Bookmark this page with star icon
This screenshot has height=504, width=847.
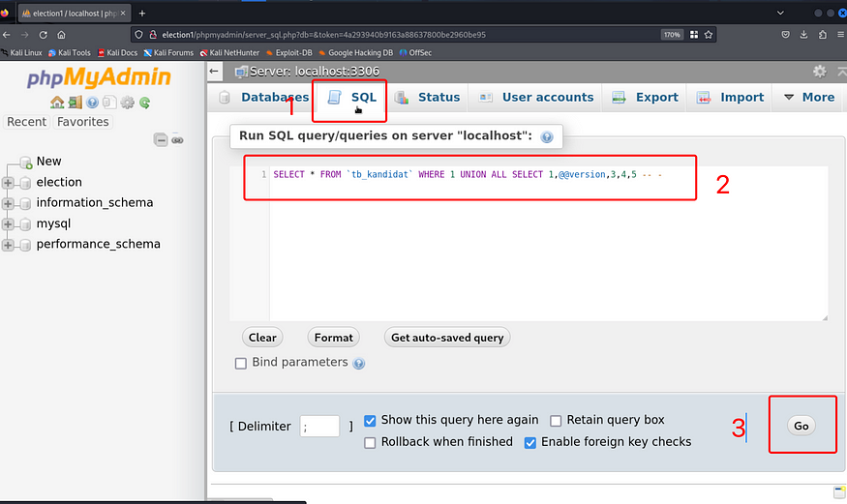point(709,35)
